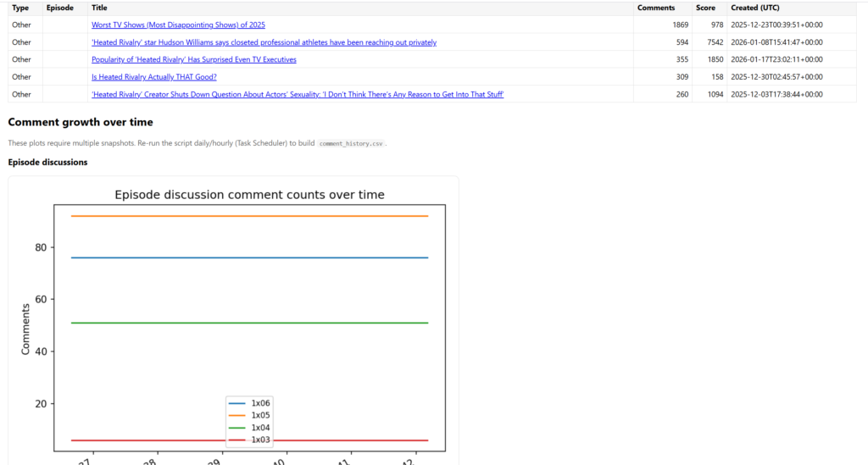868x465 pixels.
Task: Open the Hudson Williams closeted athletes article link
Action: 264,42
